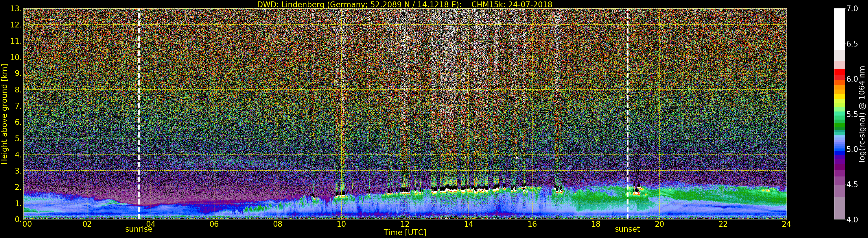Click the white top segment of the colorbar

pyautogui.click(x=839, y=29)
